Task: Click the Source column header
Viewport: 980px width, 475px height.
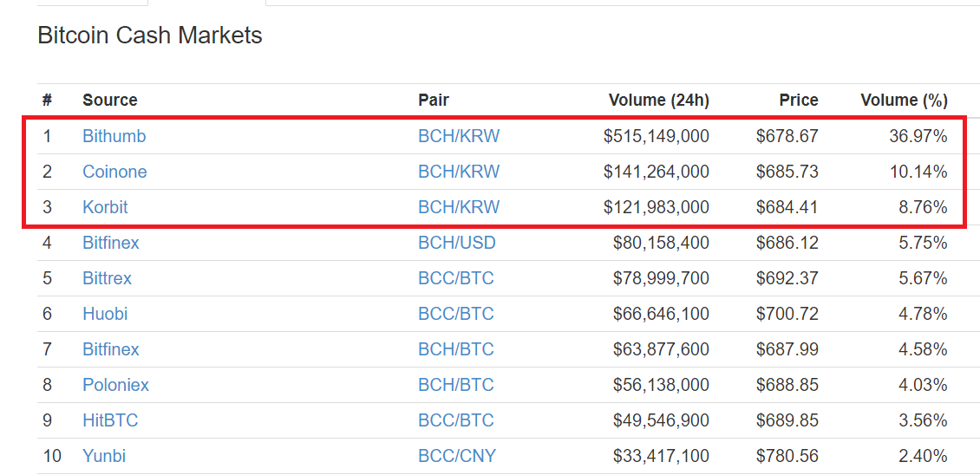Action: coord(110,100)
